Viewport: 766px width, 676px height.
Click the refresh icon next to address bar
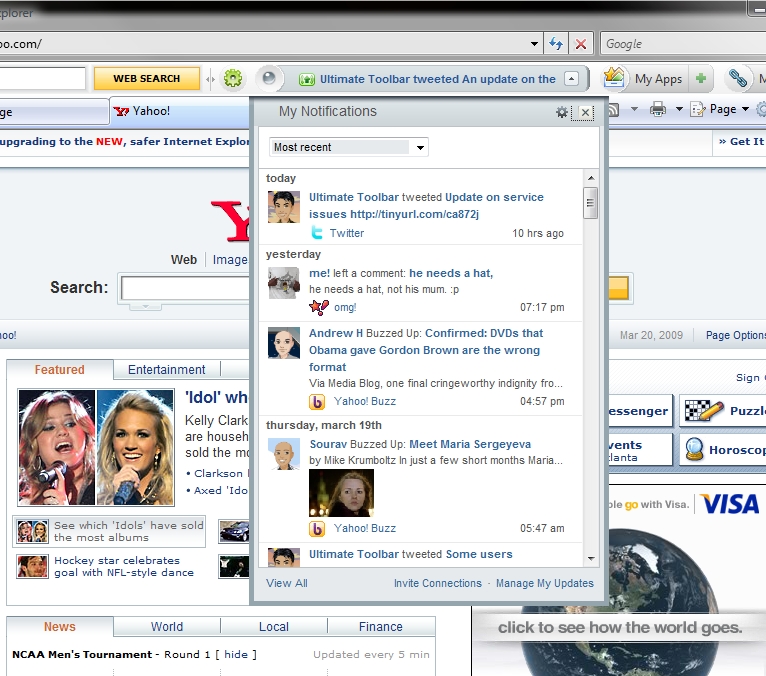(557, 44)
